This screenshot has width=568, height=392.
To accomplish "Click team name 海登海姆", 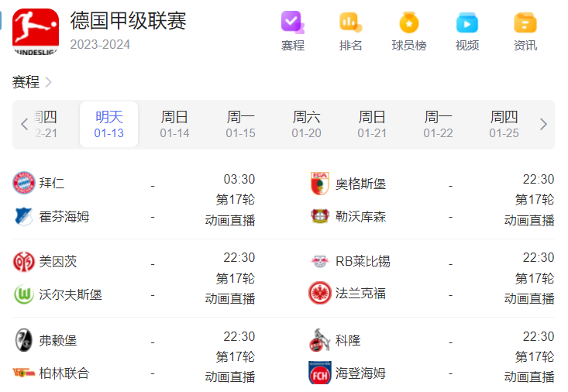I will 361,373.
